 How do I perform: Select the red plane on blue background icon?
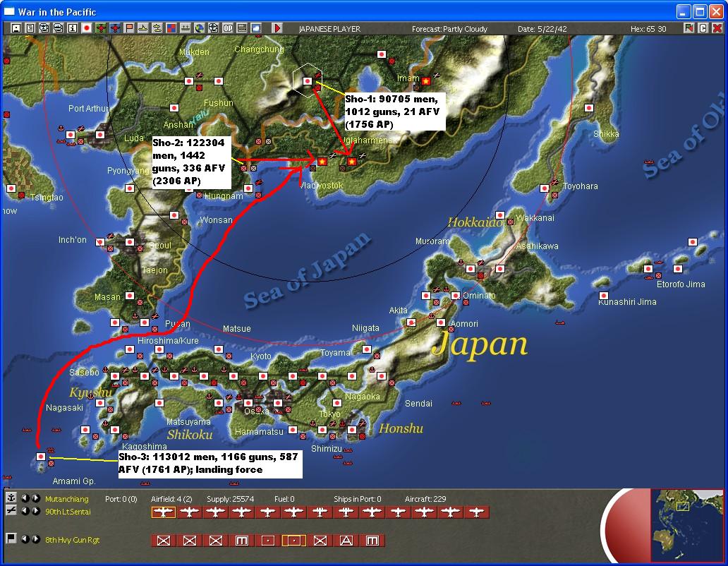click(115, 28)
